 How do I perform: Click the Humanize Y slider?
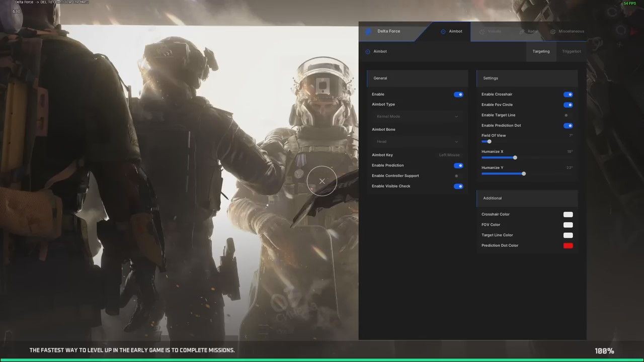pyautogui.click(x=527, y=174)
